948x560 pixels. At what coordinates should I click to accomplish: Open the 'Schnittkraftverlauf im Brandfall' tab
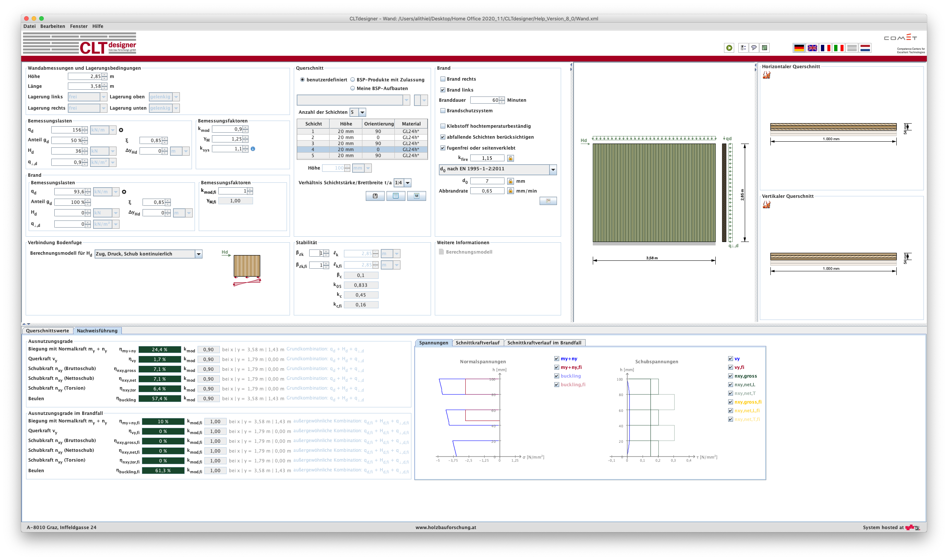545,342
